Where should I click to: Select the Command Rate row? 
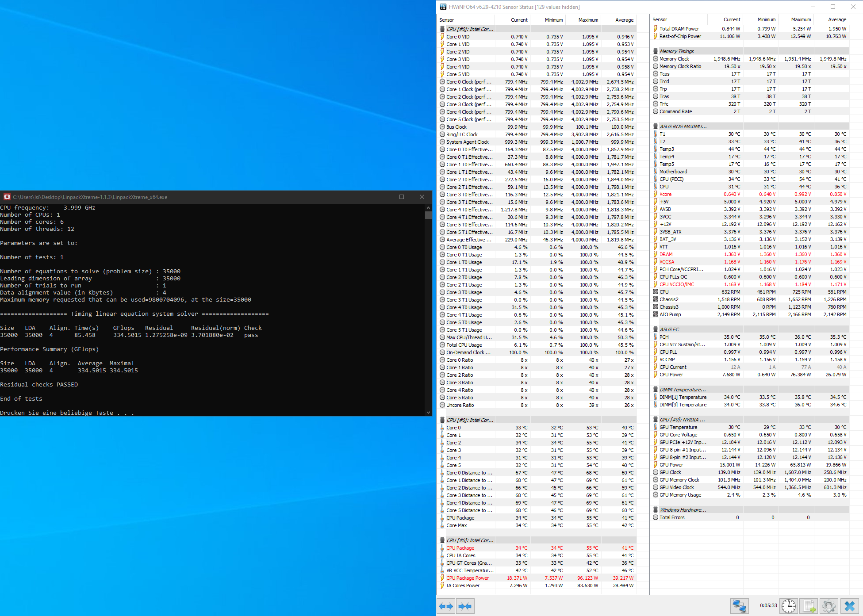[x=750, y=111]
